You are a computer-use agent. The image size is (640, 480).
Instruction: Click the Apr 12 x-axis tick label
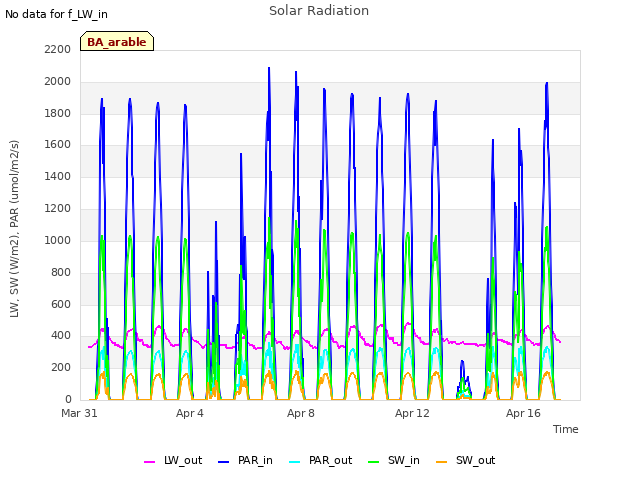click(412, 413)
